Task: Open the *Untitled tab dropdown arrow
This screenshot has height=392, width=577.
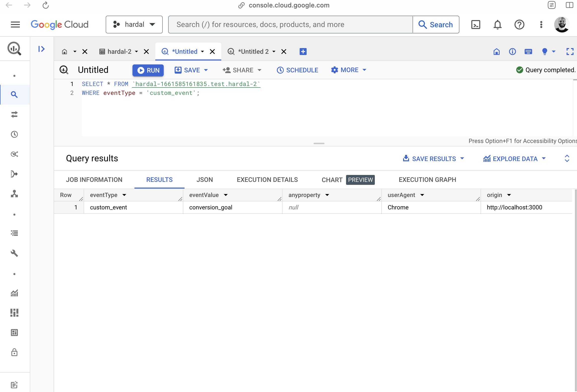Action: 202,52
